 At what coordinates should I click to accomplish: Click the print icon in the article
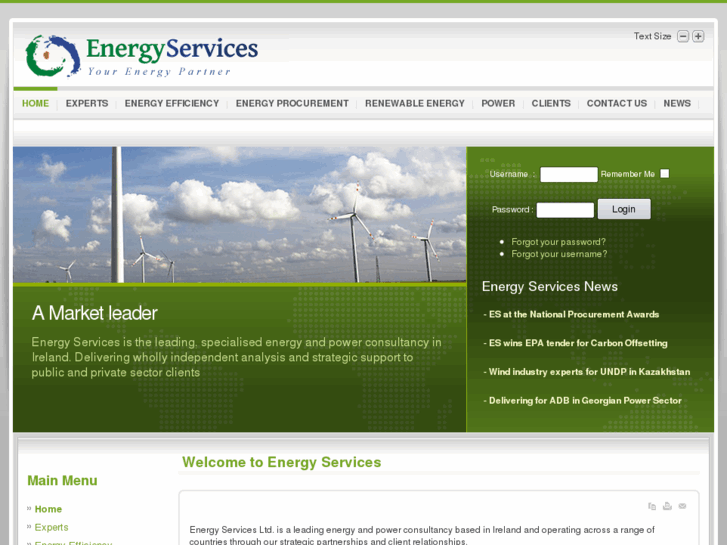pyautogui.click(x=667, y=506)
